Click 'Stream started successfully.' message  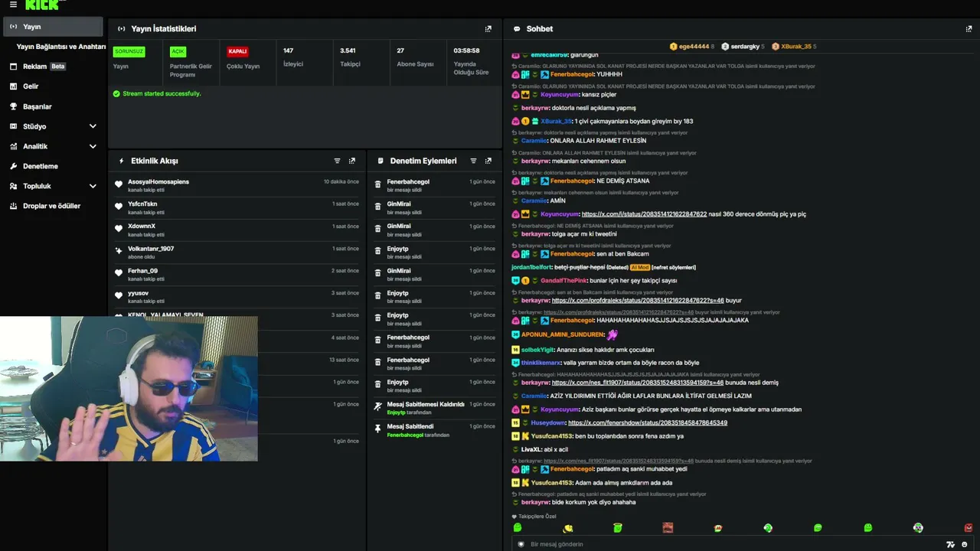coord(162,93)
